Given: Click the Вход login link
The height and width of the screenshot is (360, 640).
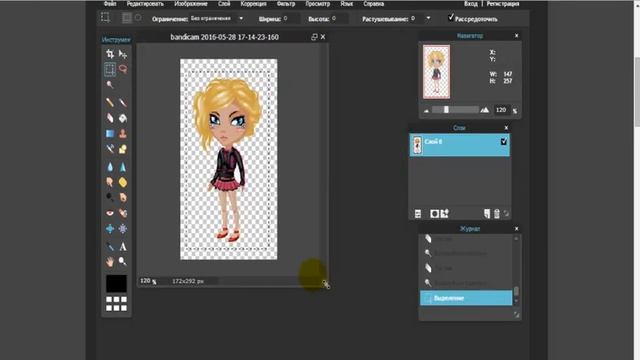Looking at the screenshot, I should (x=471, y=4).
